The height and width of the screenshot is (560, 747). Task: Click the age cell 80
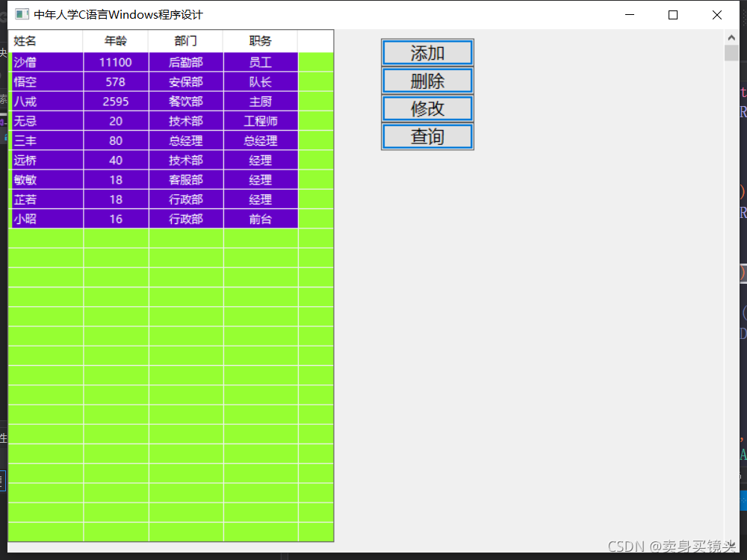(x=116, y=140)
